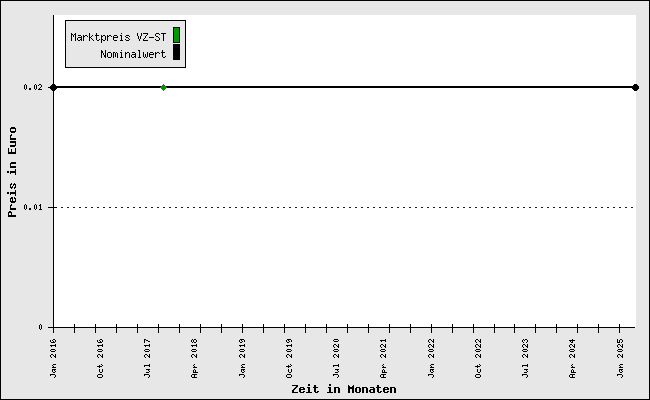This screenshot has width=650, height=400.
Task: Click the 'Oct 2016' x-axis label
Action: 100,358
